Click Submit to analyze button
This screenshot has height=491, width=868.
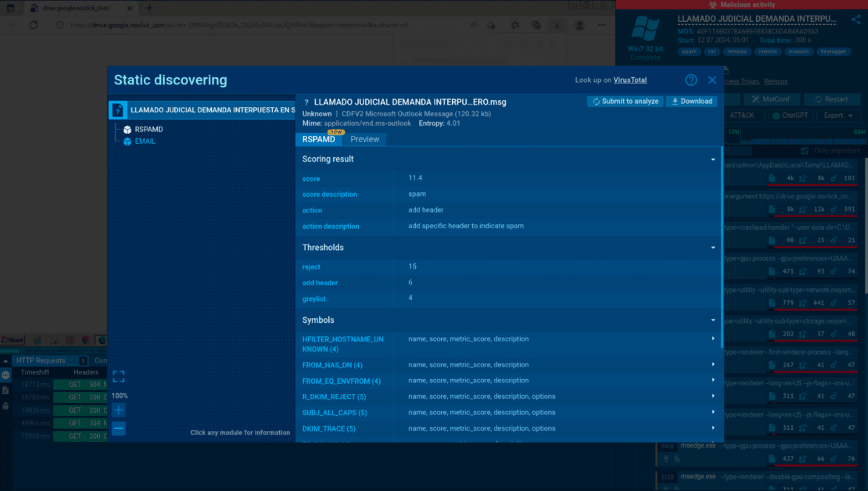point(625,101)
